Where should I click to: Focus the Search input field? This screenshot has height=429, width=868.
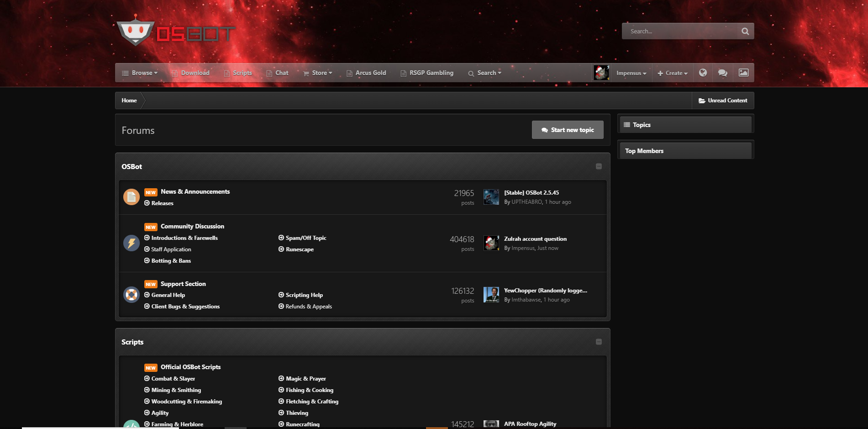point(679,31)
